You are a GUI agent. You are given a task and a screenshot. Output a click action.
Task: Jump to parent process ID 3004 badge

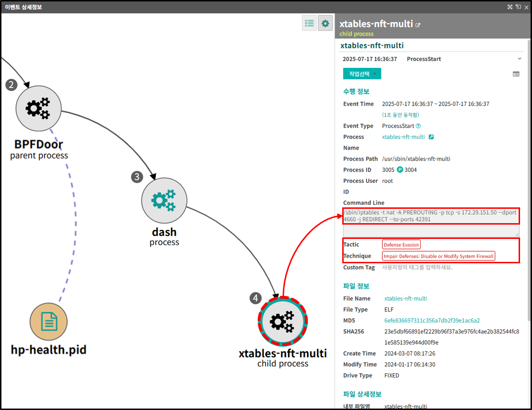[407, 170]
